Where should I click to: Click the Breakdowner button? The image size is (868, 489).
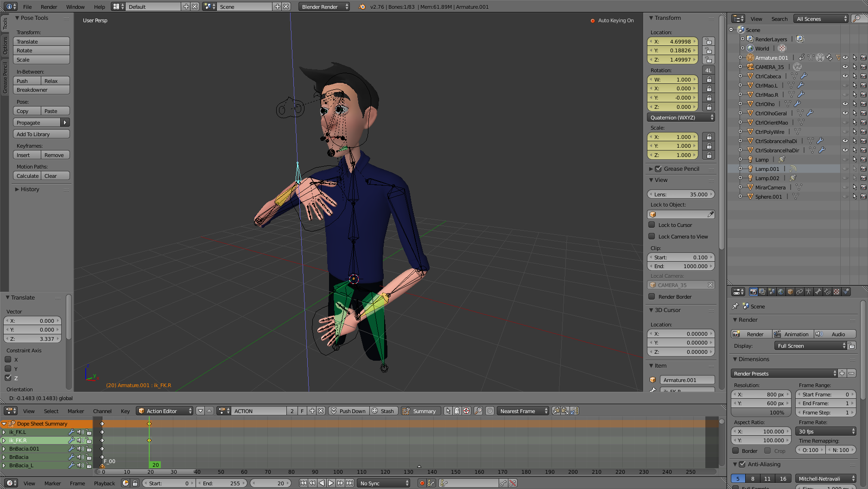41,90
